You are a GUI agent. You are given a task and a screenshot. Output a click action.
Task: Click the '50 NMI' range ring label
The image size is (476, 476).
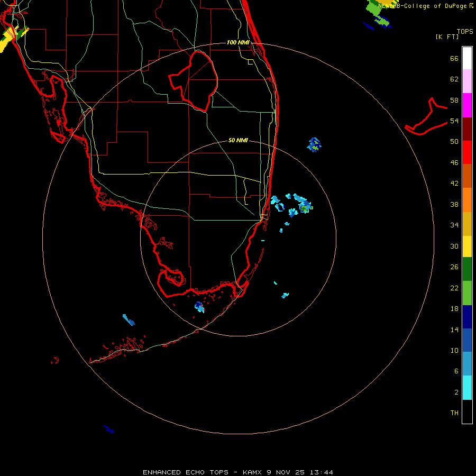[238, 140]
